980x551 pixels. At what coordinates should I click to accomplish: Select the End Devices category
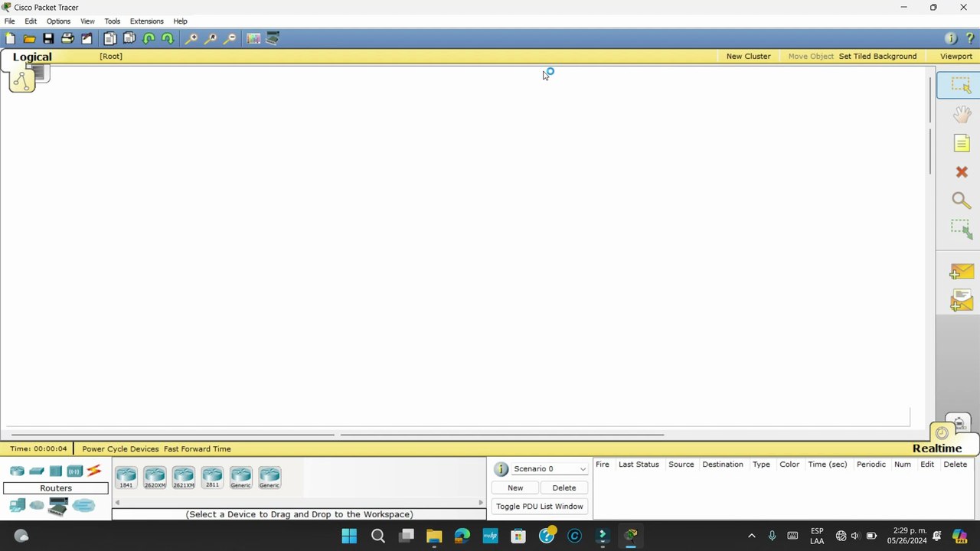(x=17, y=505)
